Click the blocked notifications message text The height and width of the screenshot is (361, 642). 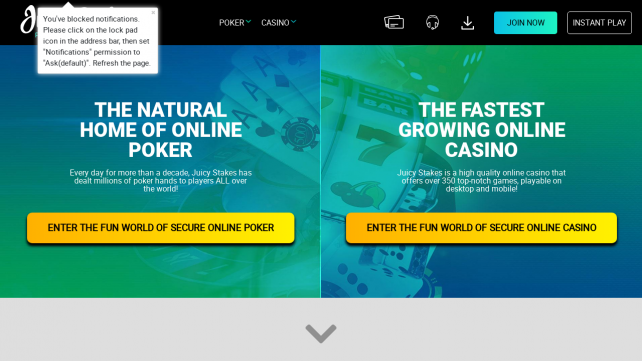point(97,41)
